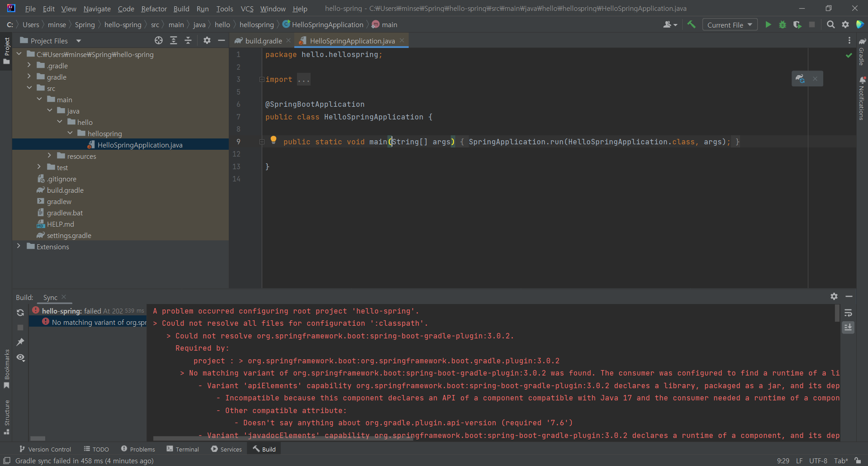This screenshot has height=466, width=868.
Task: Run the current file with green play icon
Action: coord(768,25)
